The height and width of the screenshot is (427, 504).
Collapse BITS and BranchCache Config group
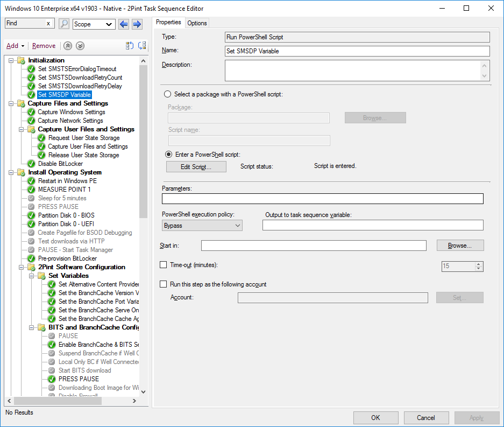click(x=32, y=327)
